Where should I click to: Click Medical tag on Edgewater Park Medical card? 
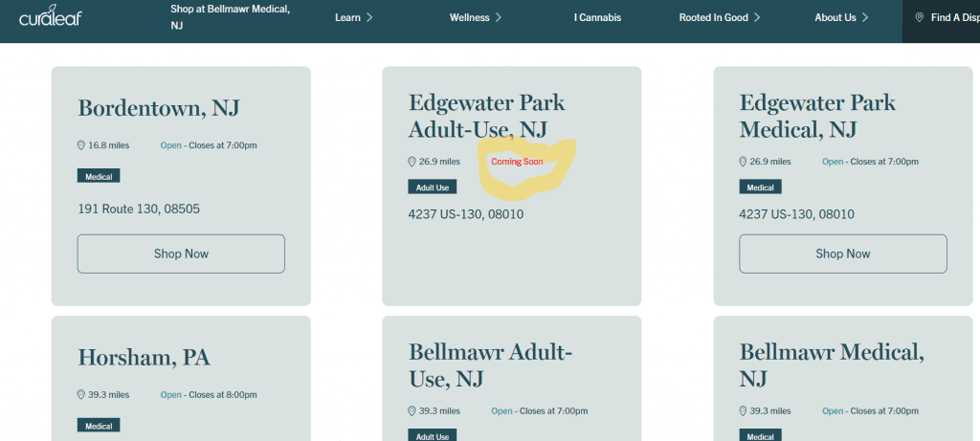[x=761, y=187]
